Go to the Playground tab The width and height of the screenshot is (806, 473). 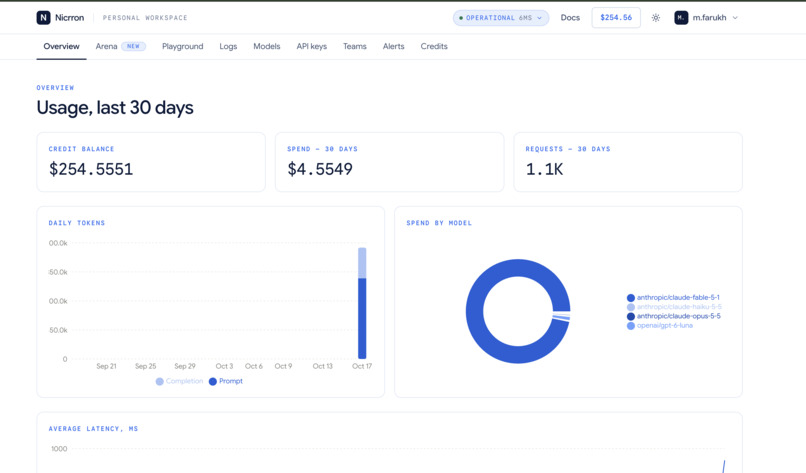coord(182,46)
